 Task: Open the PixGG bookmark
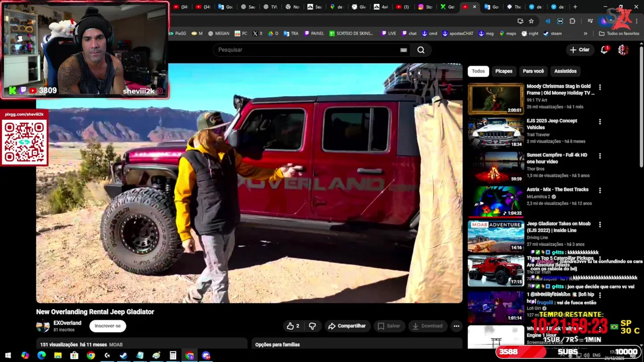(177, 33)
